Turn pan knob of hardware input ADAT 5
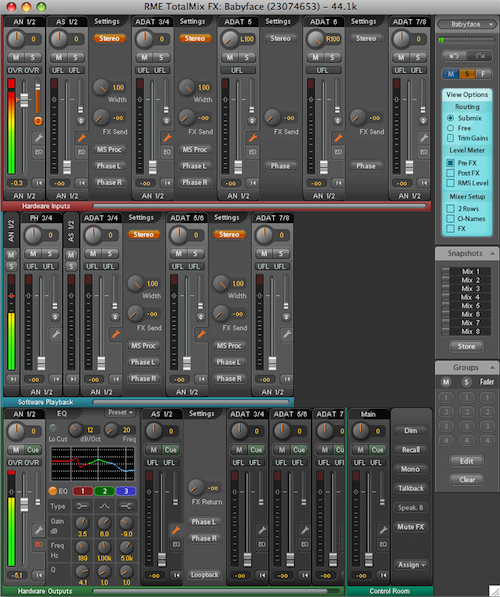500x597 pixels. tap(229, 39)
